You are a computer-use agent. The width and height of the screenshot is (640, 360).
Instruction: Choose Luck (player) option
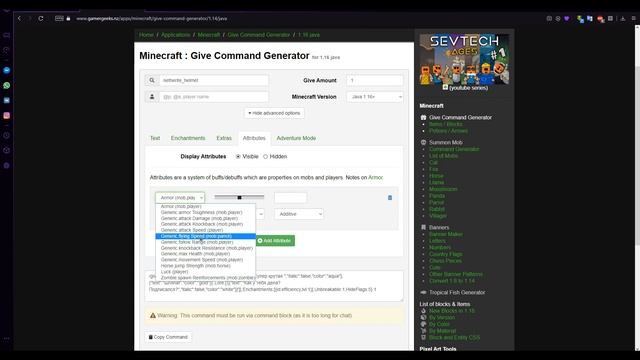[205, 271]
